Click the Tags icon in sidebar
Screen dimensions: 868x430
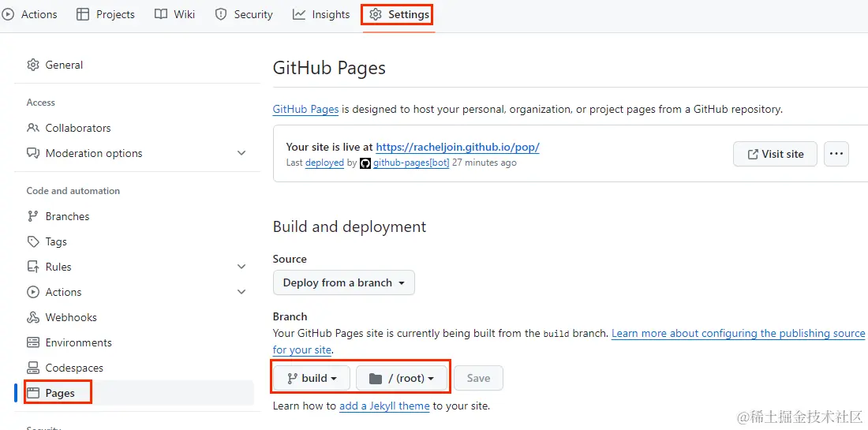click(x=33, y=241)
